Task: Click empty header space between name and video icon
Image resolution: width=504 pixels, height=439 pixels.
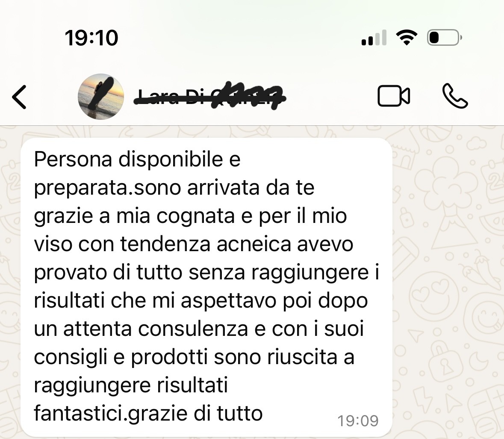Action: point(331,96)
